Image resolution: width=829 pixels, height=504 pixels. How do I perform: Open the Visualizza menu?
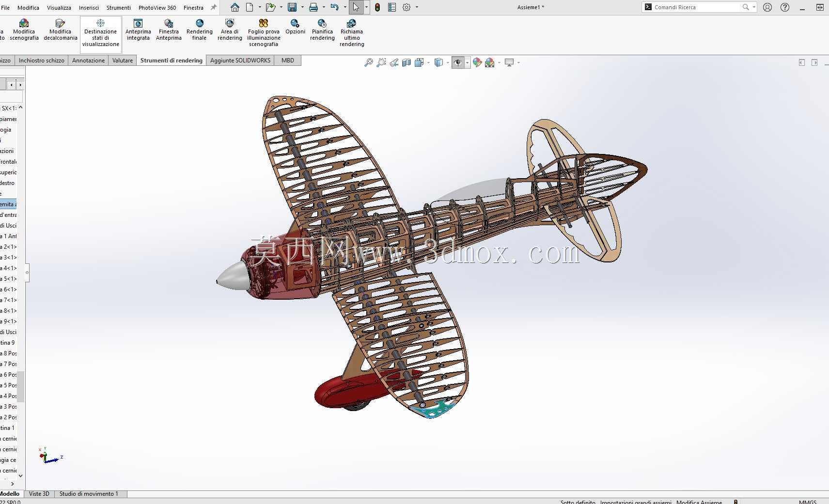coord(59,8)
